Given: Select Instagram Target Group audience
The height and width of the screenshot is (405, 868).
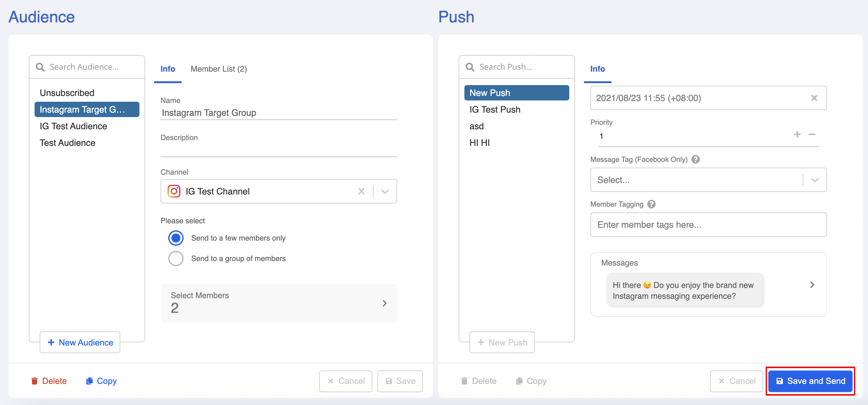Looking at the screenshot, I should [87, 109].
